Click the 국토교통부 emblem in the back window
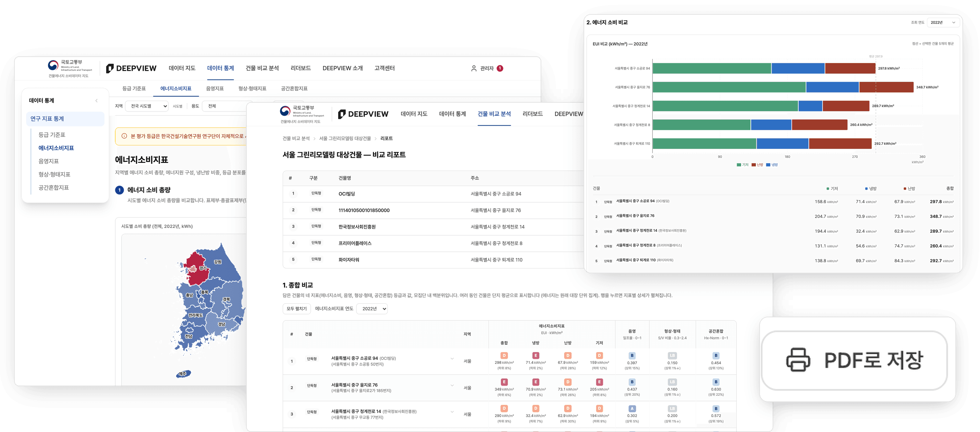 coord(53,65)
